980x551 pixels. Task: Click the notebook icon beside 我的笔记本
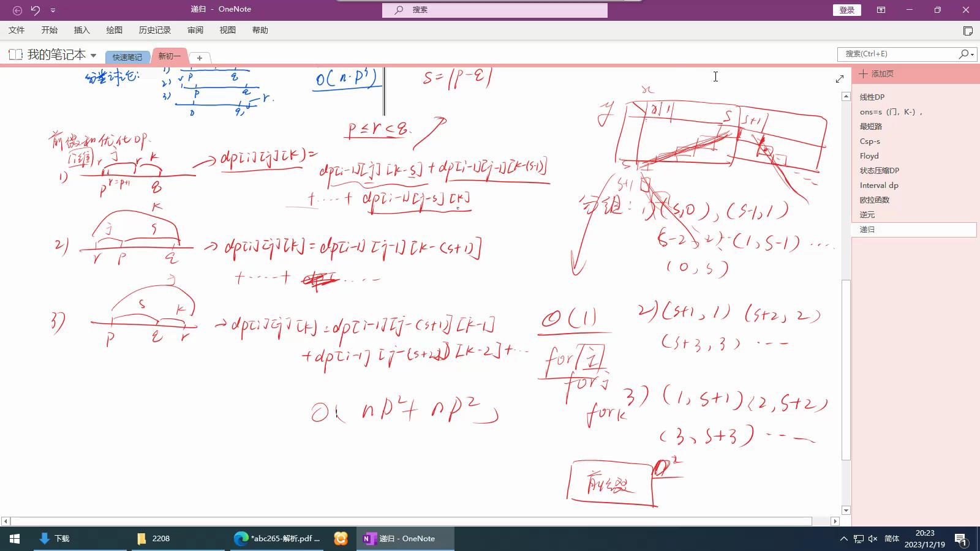15,54
